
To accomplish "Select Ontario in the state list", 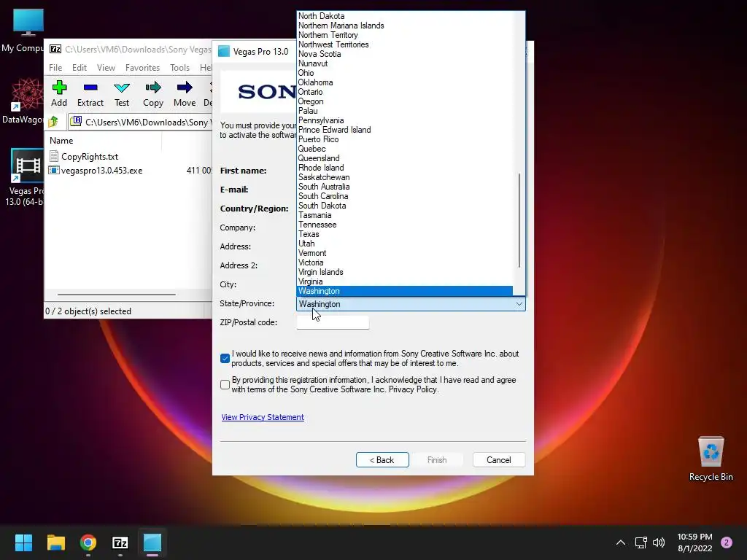I will [405, 92].
